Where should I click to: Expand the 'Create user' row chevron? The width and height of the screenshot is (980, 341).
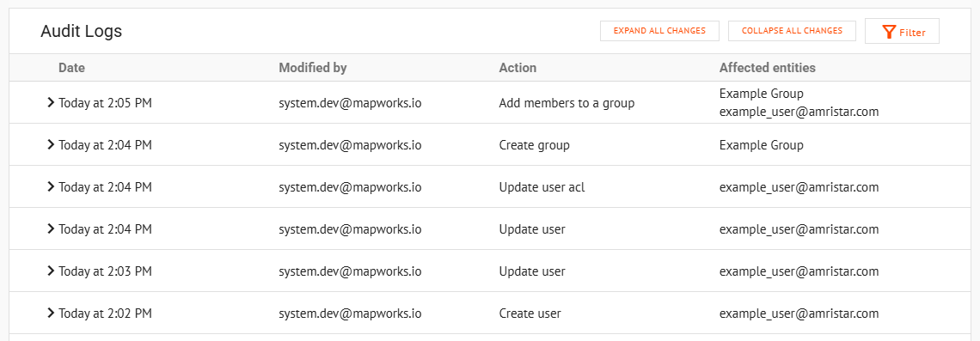coord(52,313)
